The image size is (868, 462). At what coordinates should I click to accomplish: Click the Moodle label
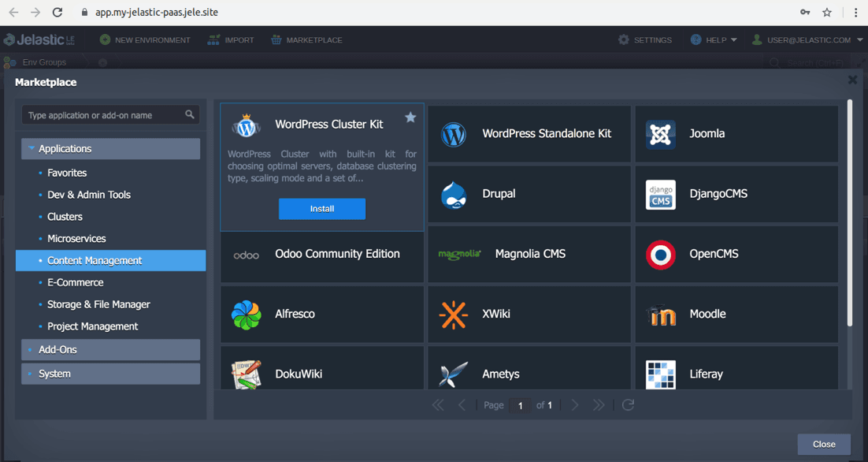tap(707, 314)
